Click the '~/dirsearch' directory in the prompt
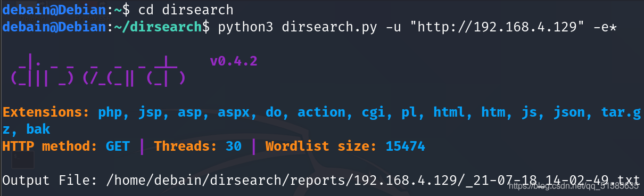Image resolution: width=644 pixels, height=196 pixels. [x=158, y=27]
